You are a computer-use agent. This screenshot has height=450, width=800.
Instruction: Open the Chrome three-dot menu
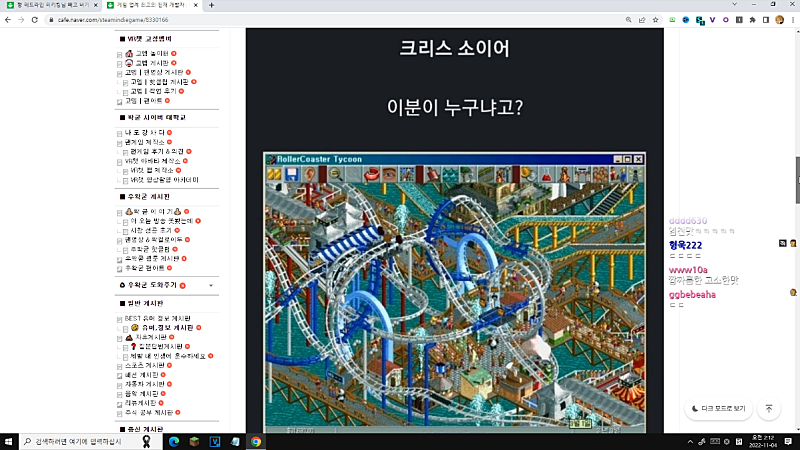click(793, 20)
